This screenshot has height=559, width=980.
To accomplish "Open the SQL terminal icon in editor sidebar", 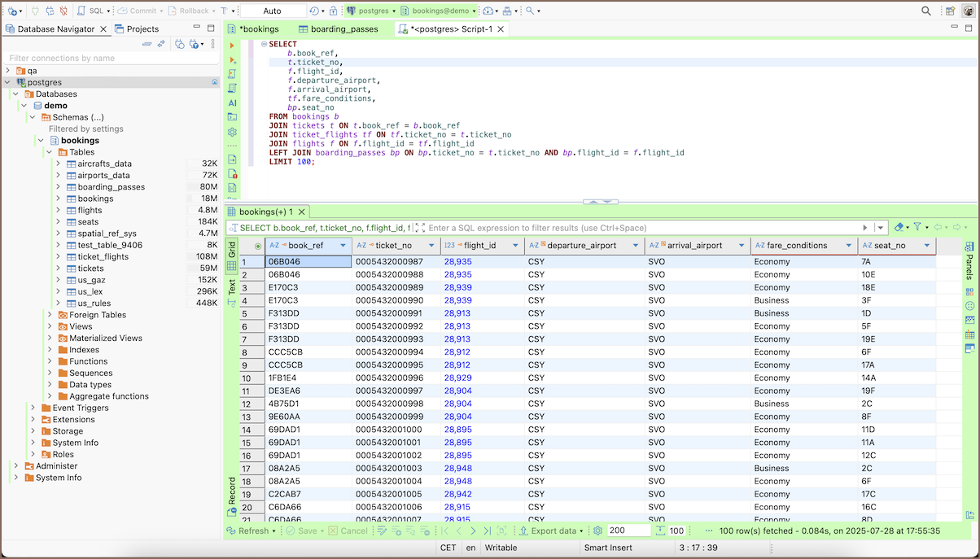I will pyautogui.click(x=232, y=117).
